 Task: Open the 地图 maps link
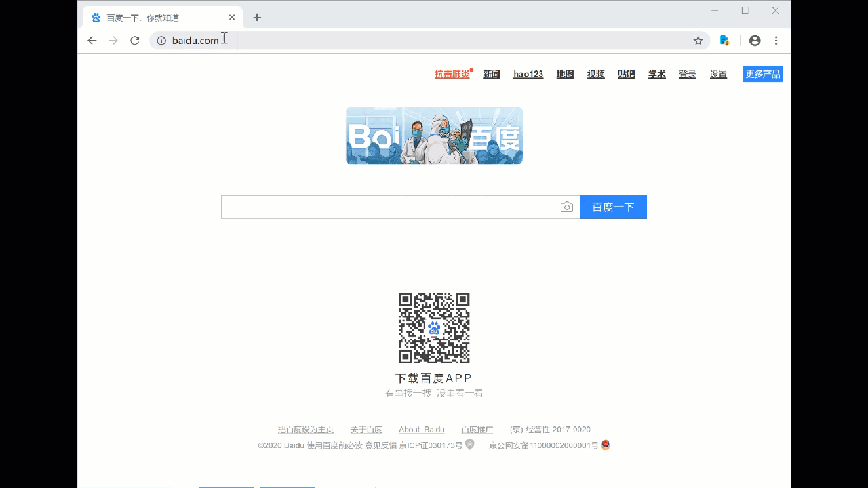pyautogui.click(x=566, y=75)
